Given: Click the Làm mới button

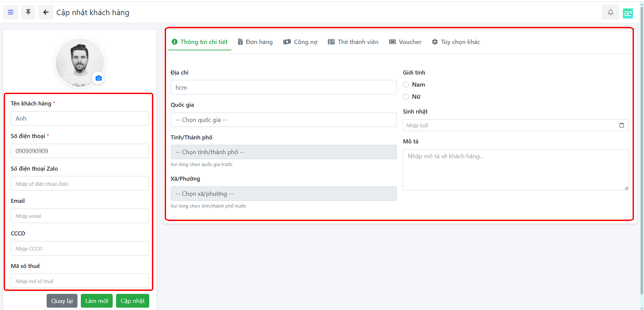Looking at the screenshot, I should coord(97,301).
